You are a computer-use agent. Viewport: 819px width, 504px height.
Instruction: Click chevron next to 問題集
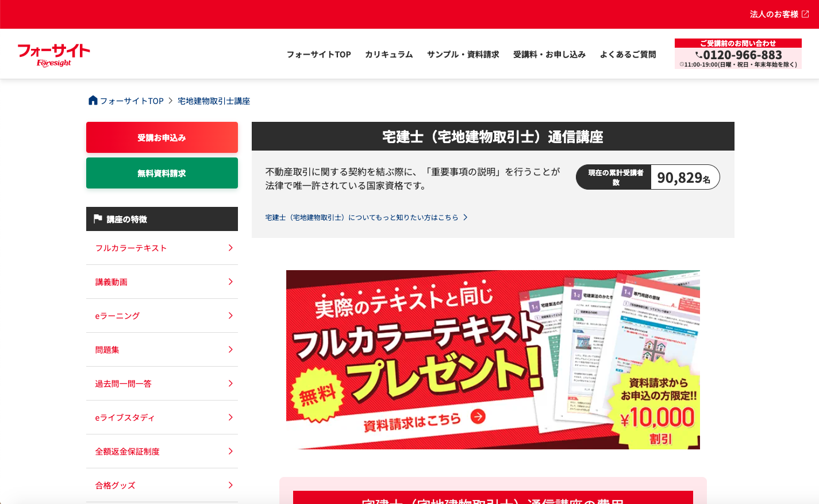click(x=230, y=349)
